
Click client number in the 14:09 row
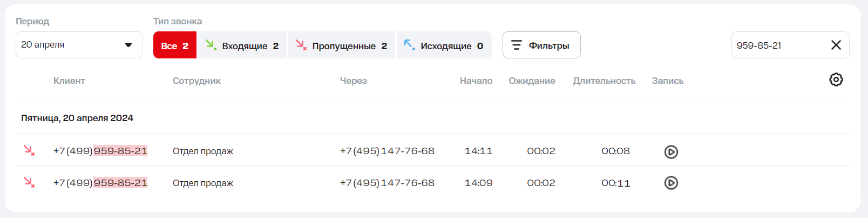pos(100,183)
